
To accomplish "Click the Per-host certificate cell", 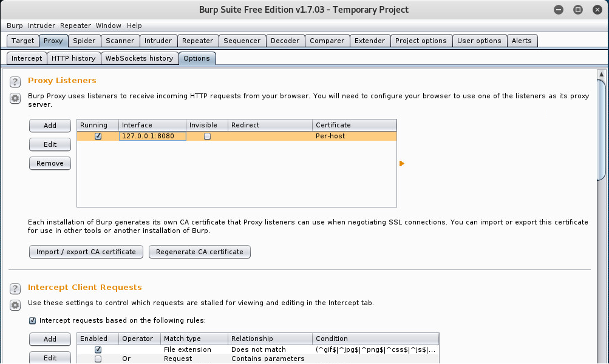I will click(354, 136).
